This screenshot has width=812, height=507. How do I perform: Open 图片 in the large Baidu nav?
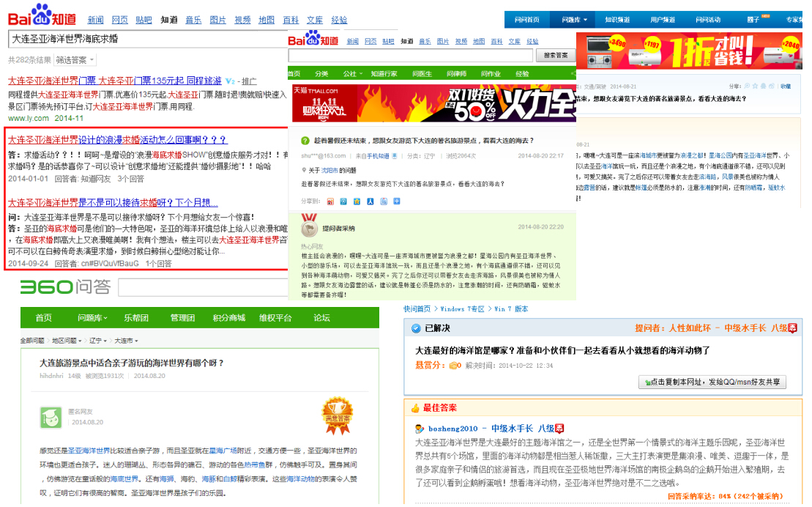coord(217,20)
